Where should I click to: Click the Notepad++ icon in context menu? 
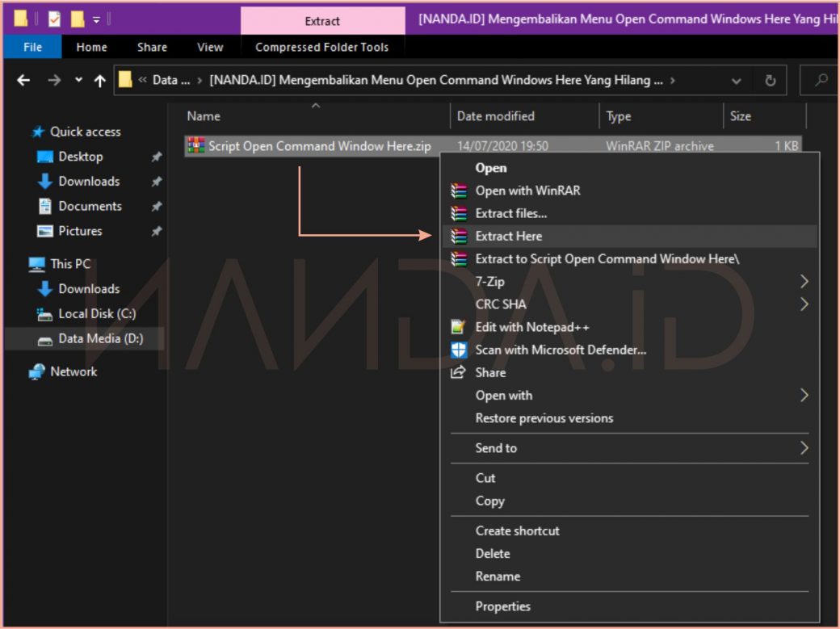tap(459, 327)
